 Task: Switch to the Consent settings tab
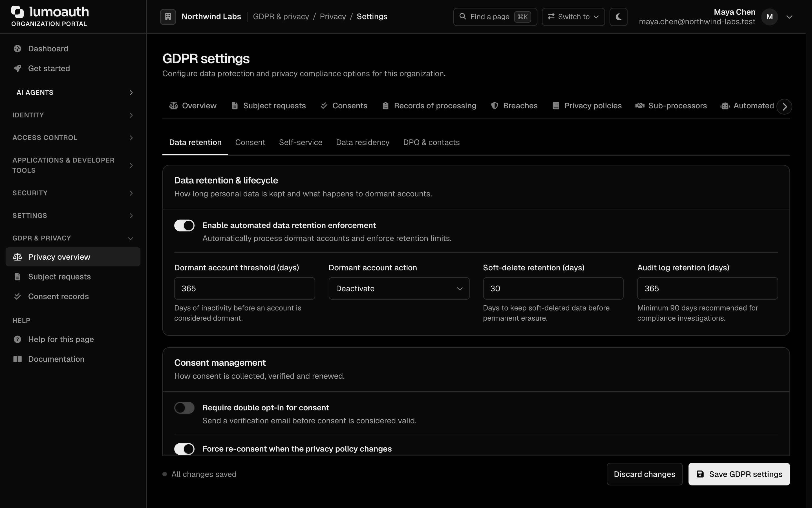(250, 143)
